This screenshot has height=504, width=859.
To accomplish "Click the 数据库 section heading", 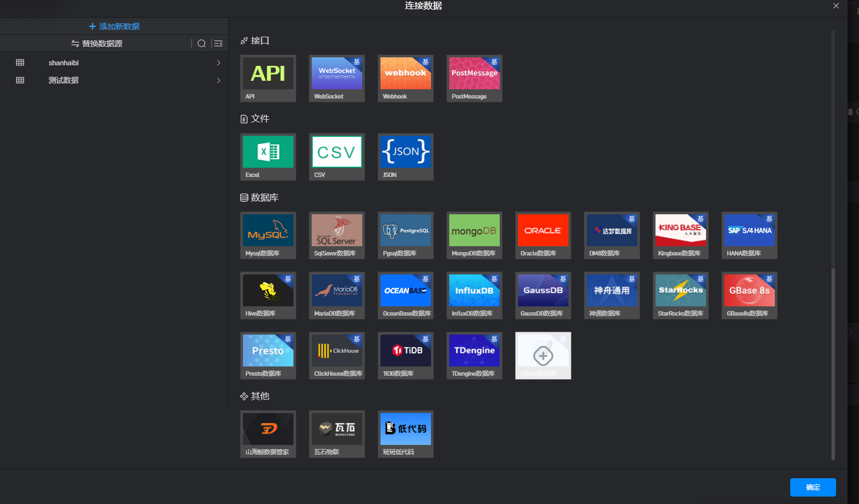I will [260, 198].
